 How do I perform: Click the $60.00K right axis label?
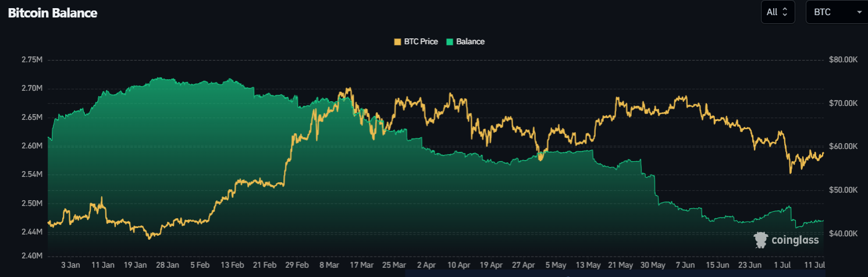[842, 147]
